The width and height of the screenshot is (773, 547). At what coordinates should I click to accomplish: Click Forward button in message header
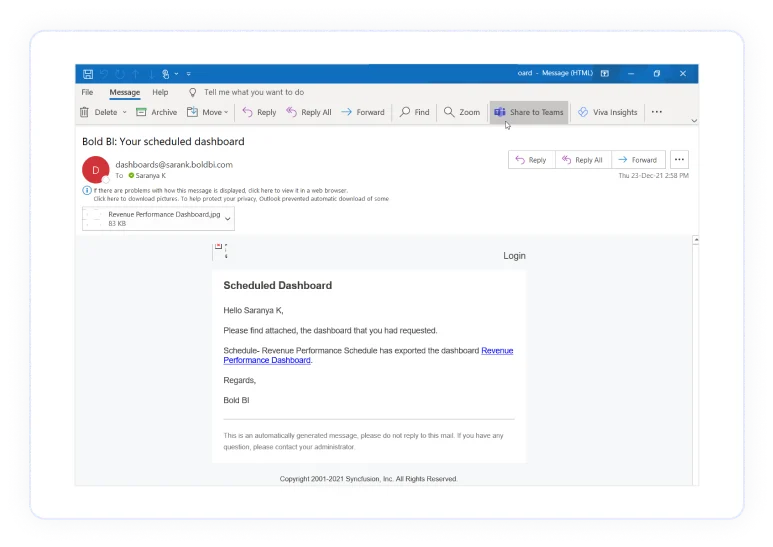coord(638,160)
